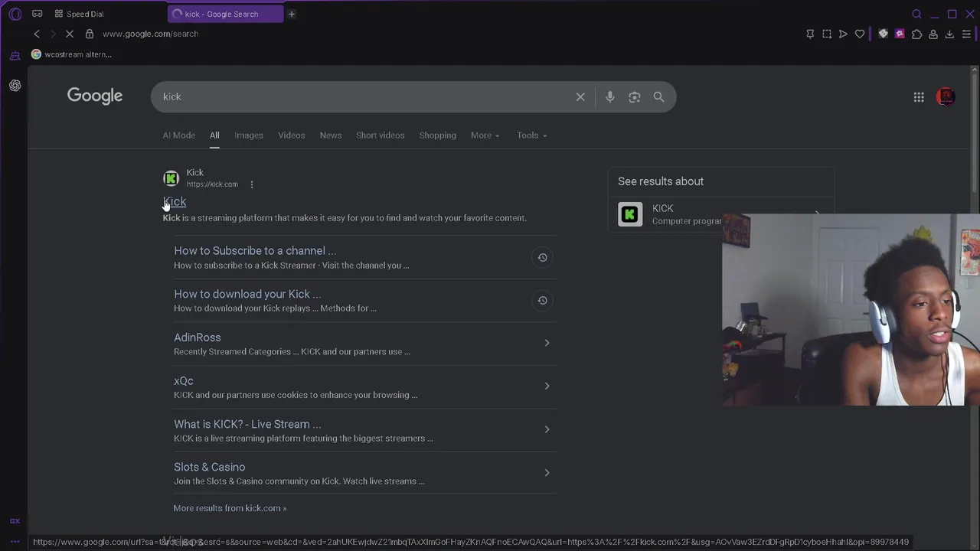
Task: Submit the search with magnifier icon
Action: click(x=658, y=96)
